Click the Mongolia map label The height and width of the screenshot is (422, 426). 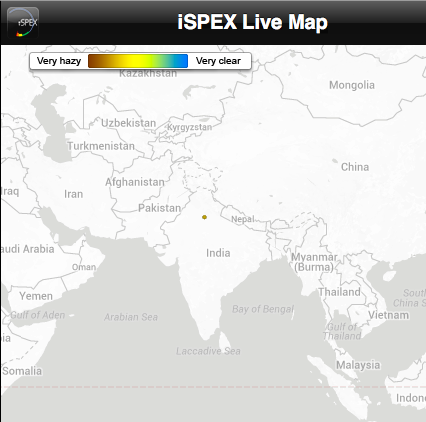pyautogui.click(x=352, y=85)
